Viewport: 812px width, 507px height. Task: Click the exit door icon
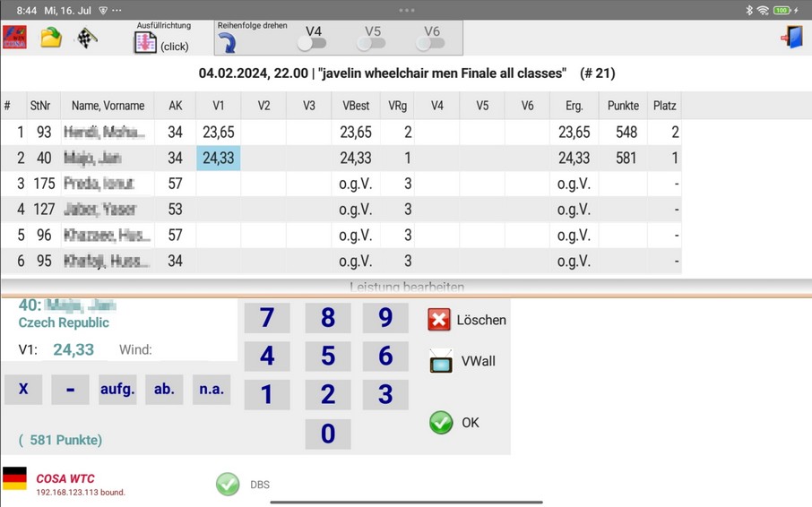[x=791, y=37]
